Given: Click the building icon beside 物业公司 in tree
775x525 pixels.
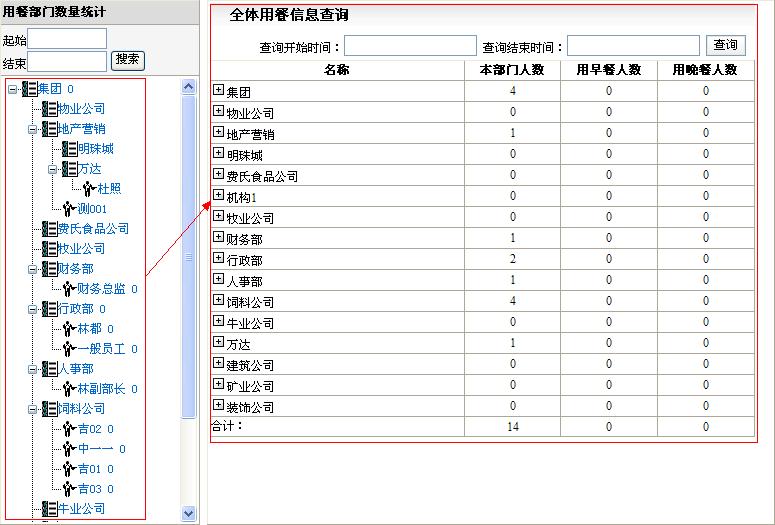Looking at the screenshot, I should (50, 109).
